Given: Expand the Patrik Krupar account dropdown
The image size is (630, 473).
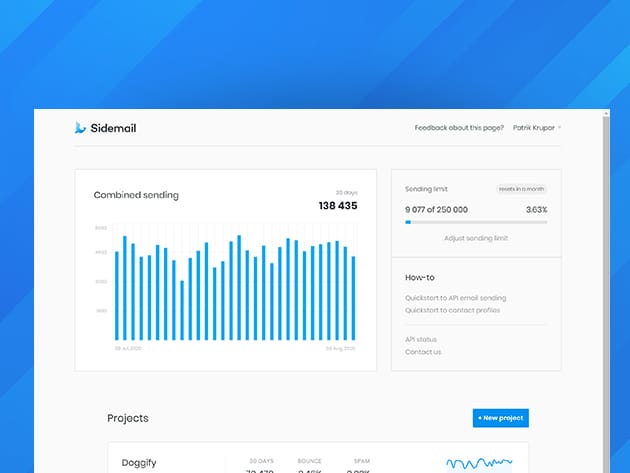Looking at the screenshot, I should 537,128.
